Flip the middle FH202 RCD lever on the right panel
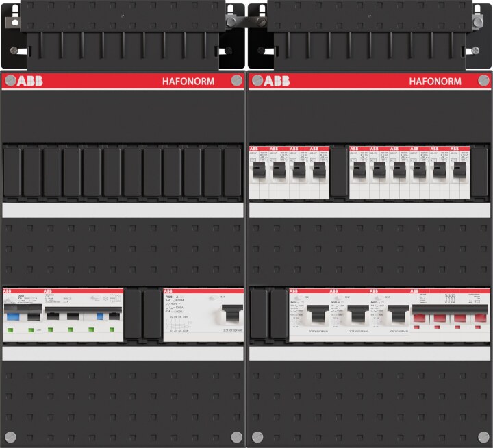Image resolution: width=493 pixels, height=448 pixels. 358,314
